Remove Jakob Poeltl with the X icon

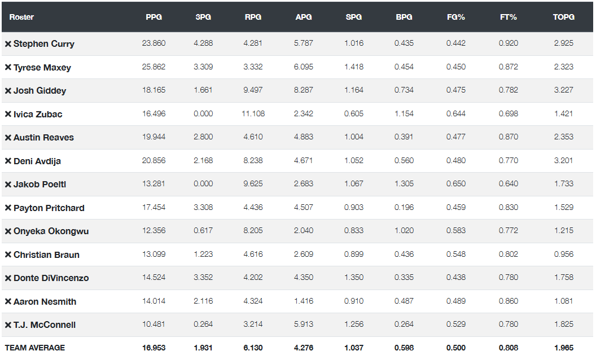point(8,185)
